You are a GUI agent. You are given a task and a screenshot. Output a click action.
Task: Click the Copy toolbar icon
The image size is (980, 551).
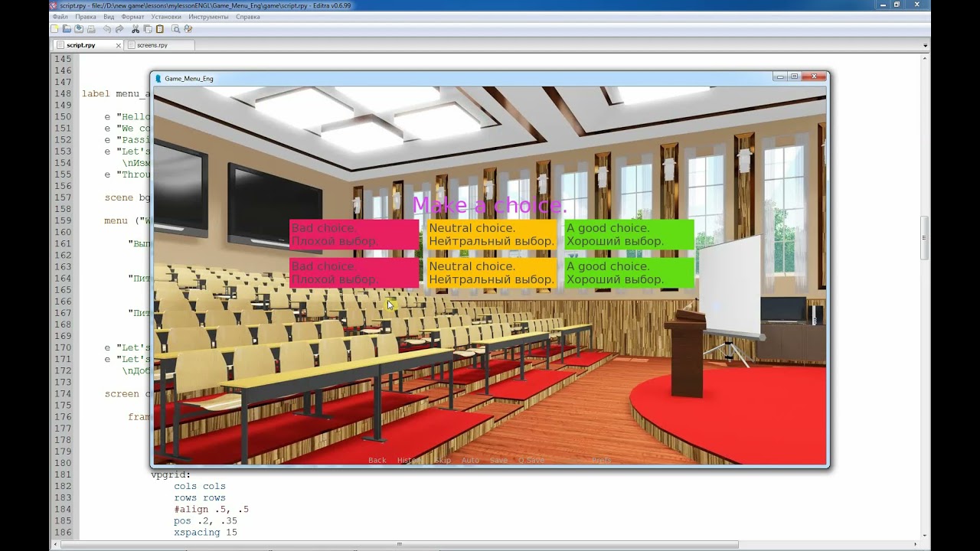(148, 29)
